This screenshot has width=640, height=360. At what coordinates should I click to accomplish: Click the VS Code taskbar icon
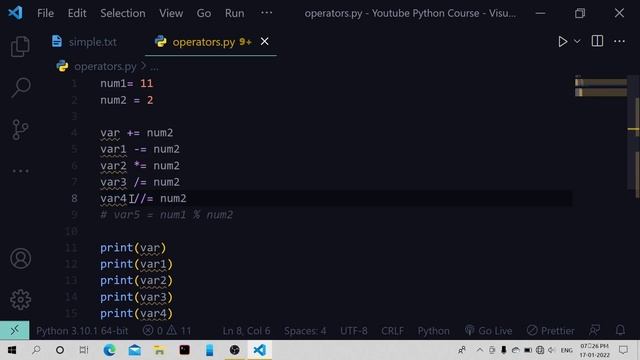260,350
